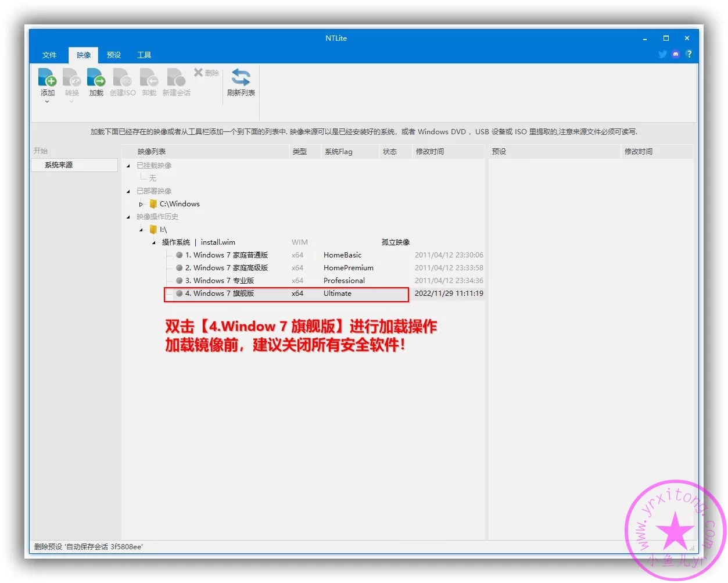The height and width of the screenshot is (583, 728).
Task: Sort by the 映像列表 column header
Action: pyautogui.click(x=206, y=152)
